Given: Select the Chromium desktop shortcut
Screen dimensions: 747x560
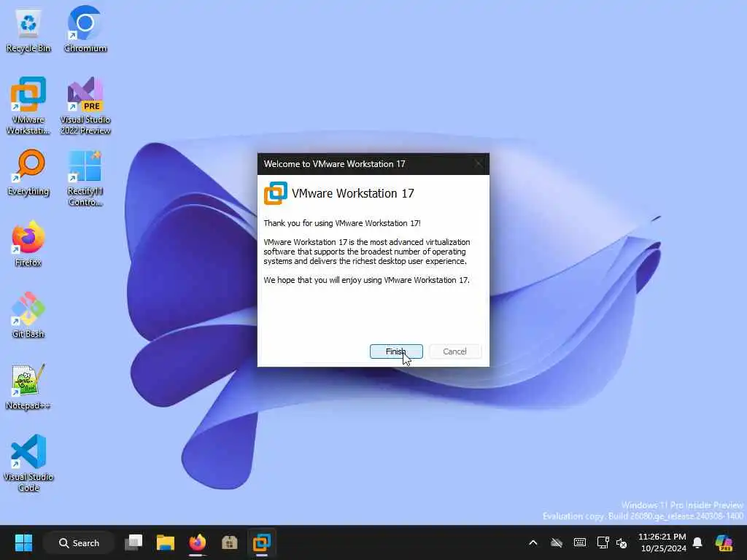Looking at the screenshot, I should [x=85, y=29].
